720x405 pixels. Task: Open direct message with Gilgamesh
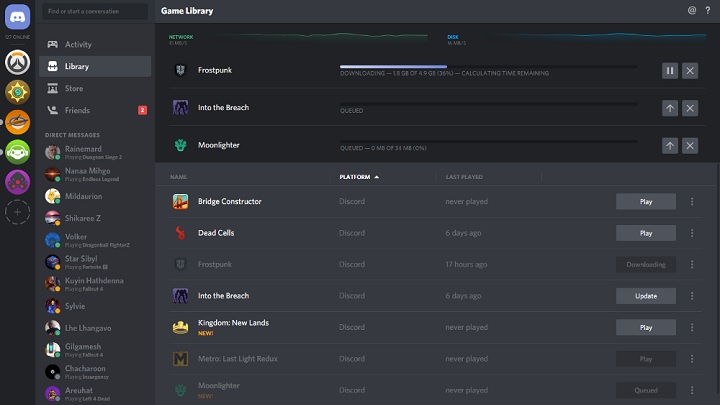point(95,350)
